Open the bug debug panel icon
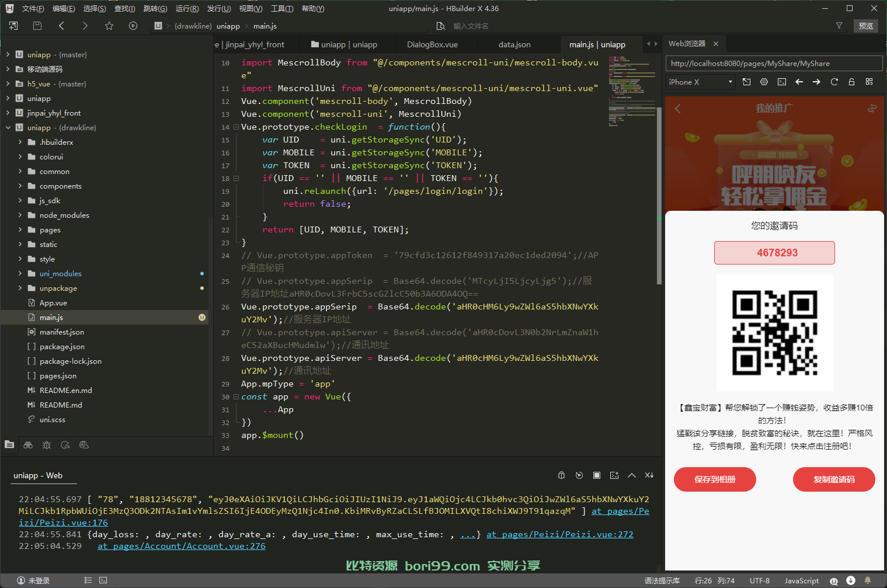Image resolution: width=887 pixels, height=588 pixels. pos(47,445)
